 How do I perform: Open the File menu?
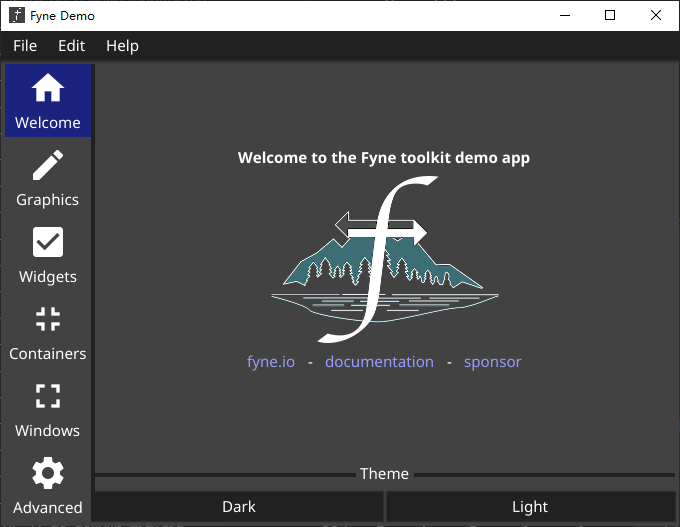(x=25, y=46)
